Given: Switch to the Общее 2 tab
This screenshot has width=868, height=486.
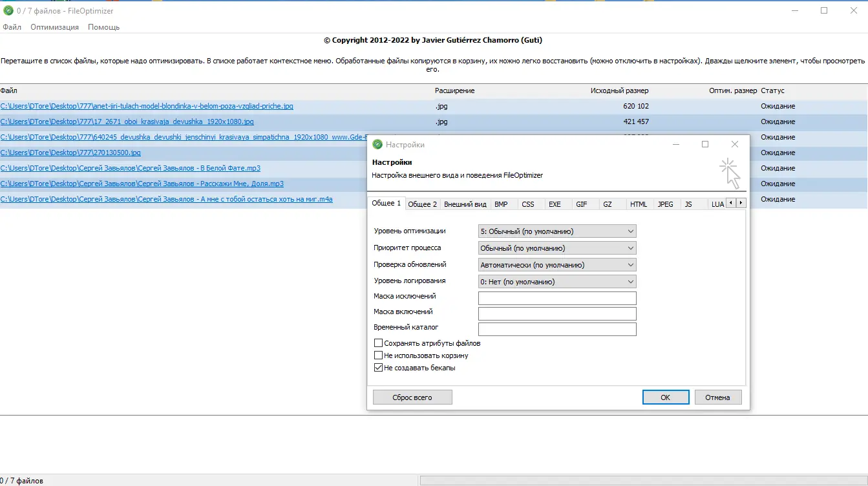Looking at the screenshot, I should [423, 204].
